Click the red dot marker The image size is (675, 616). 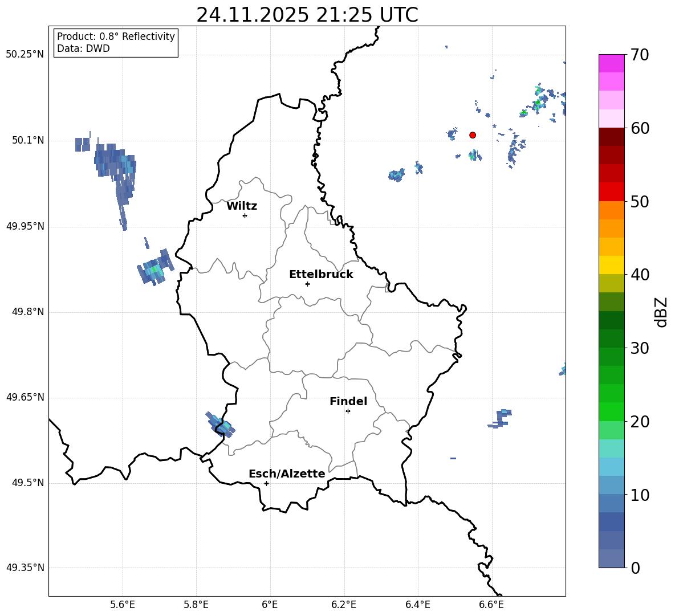click(473, 135)
